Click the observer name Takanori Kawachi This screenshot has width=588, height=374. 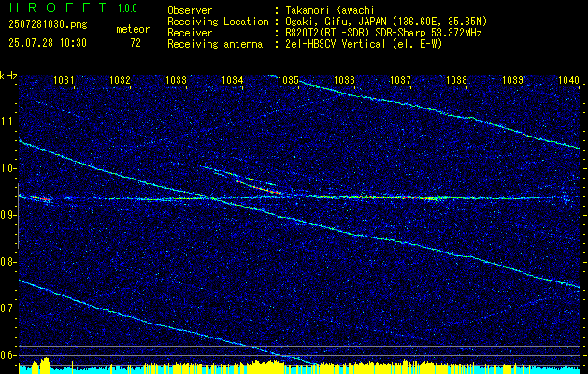330,10
